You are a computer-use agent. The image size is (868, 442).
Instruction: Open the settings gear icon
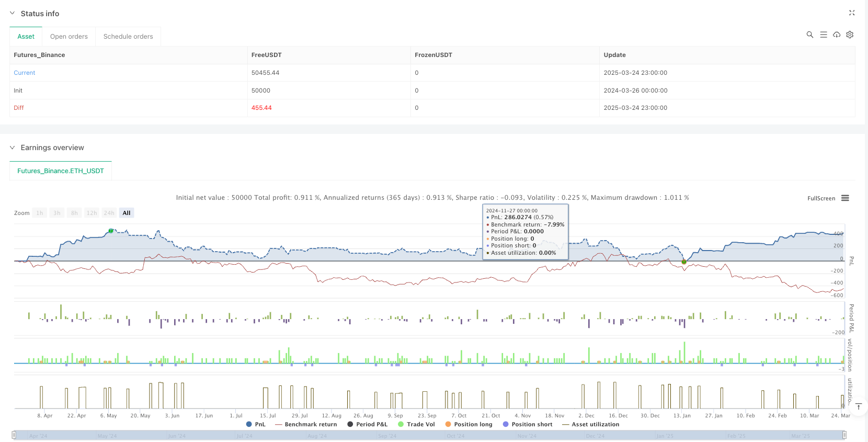point(850,35)
